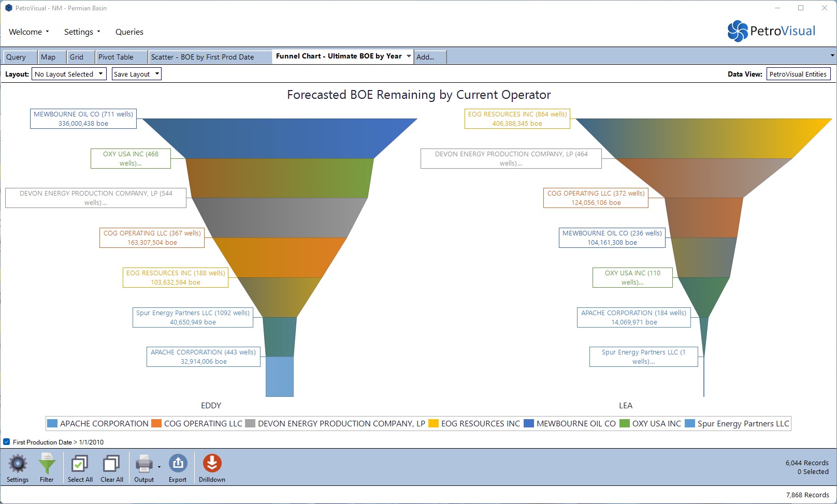
Task: Open the Queries menu item
Action: (x=129, y=32)
